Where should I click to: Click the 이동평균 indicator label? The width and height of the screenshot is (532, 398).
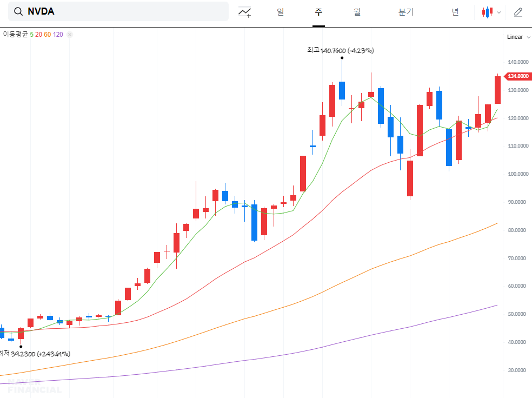(15, 34)
